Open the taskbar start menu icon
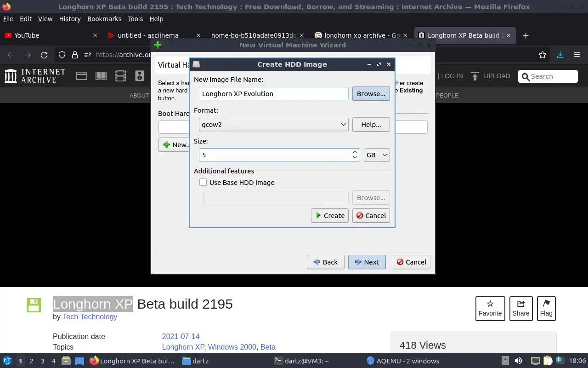This screenshot has height=368, width=588. 7,361
